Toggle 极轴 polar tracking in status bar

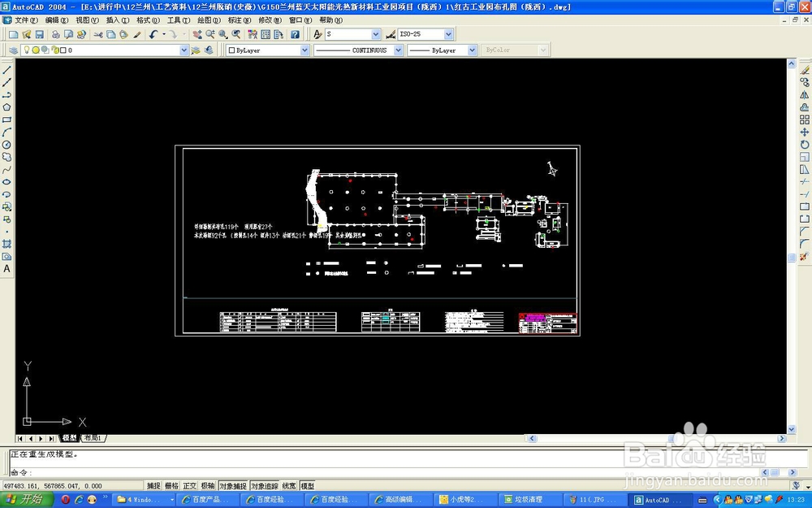click(x=208, y=486)
